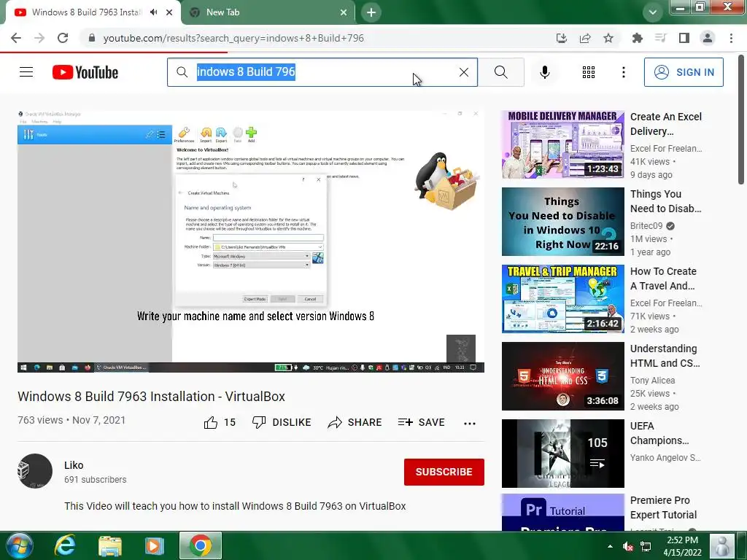Click the install app icon in address bar
The width and height of the screenshot is (747, 560).
click(561, 38)
